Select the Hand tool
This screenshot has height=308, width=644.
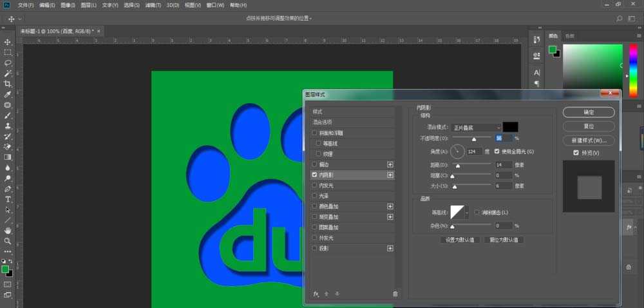click(x=8, y=230)
